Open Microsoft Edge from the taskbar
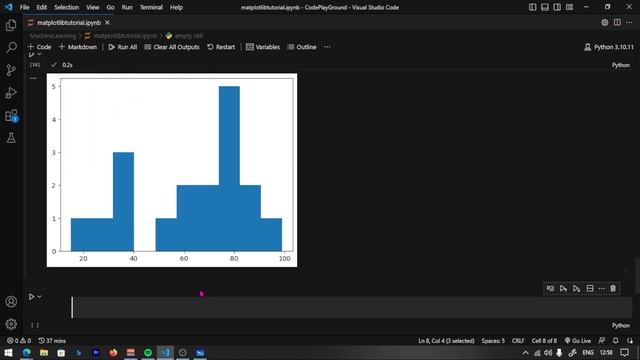The width and height of the screenshot is (640, 360). click(x=27, y=353)
